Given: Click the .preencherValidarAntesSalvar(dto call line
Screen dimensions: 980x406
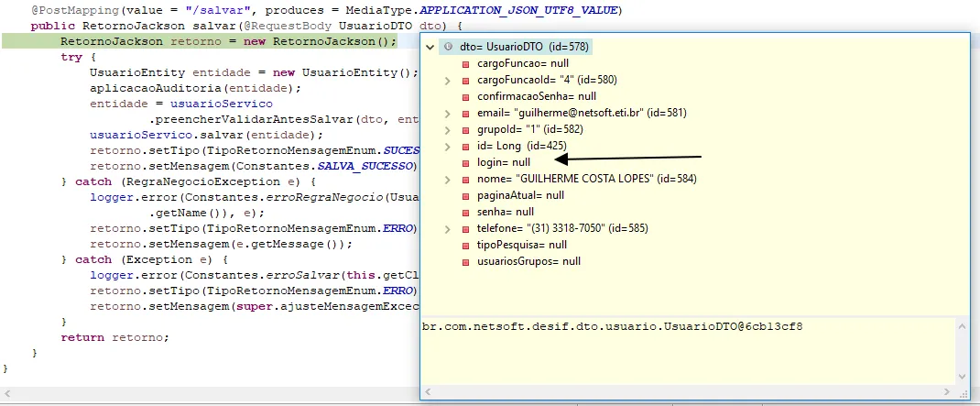Looking at the screenshot, I should (x=284, y=119).
